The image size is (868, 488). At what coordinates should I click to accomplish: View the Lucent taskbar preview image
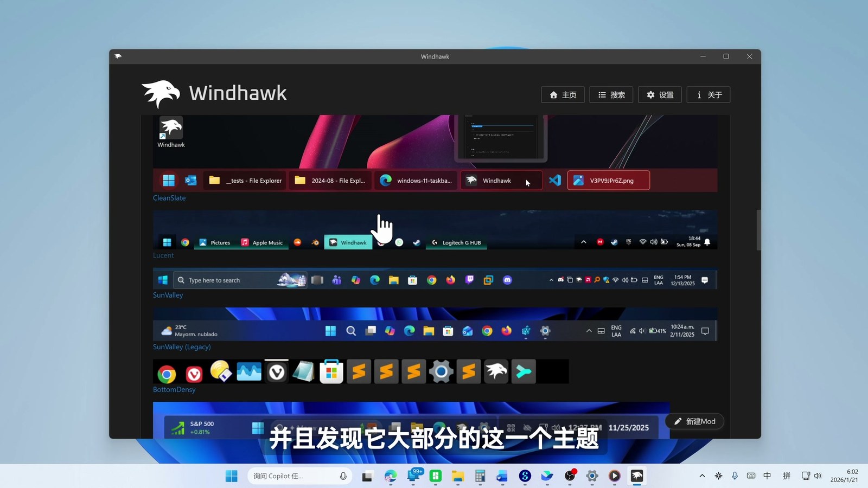[x=435, y=230]
